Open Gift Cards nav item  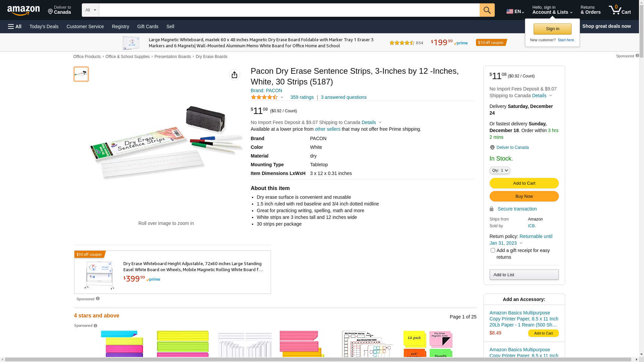pyautogui.click(x=148, y=26)
